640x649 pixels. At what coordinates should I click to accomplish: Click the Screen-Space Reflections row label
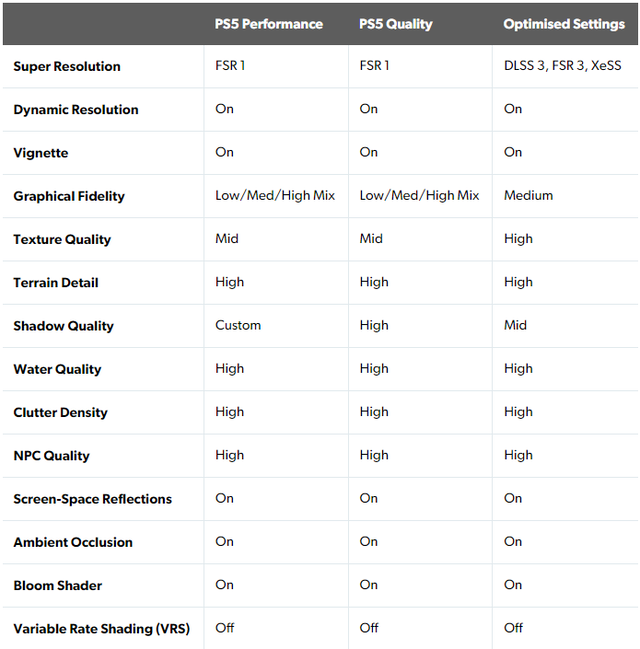click(x=92, y=499)
